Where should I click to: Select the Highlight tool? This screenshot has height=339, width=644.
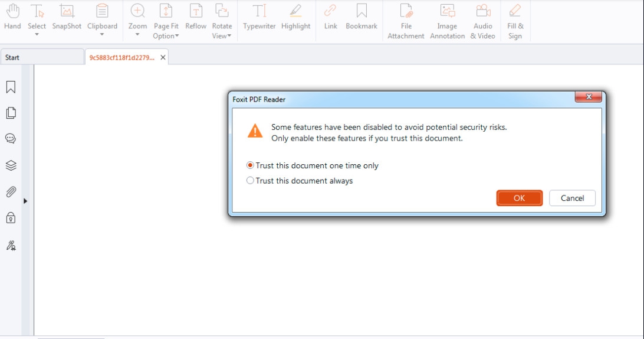coord(295,17)
